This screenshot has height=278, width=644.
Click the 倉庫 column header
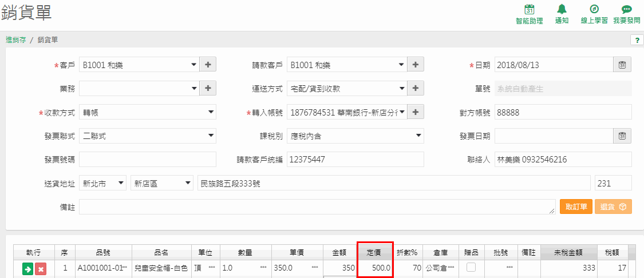(440, 252)
